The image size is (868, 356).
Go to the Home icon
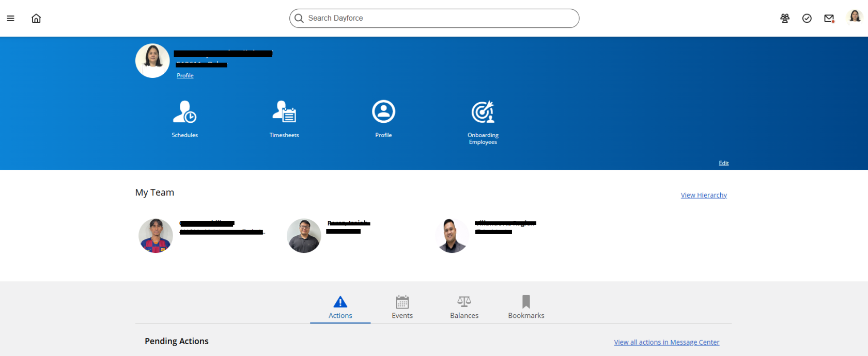point(36,19)
